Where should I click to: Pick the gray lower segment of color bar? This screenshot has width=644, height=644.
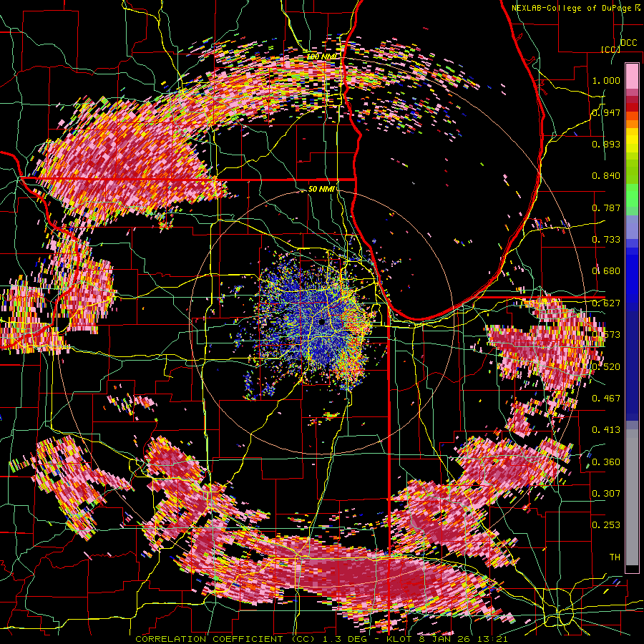point(632,497)
